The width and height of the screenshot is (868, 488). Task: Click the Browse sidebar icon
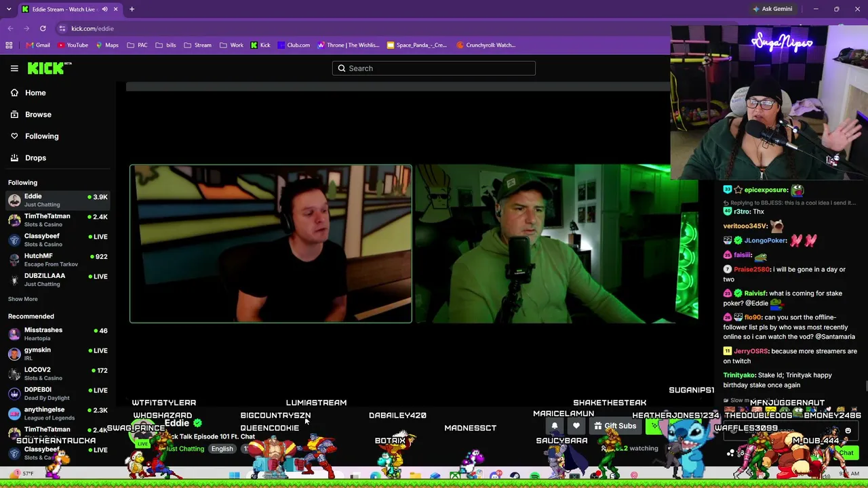point(14,115)
